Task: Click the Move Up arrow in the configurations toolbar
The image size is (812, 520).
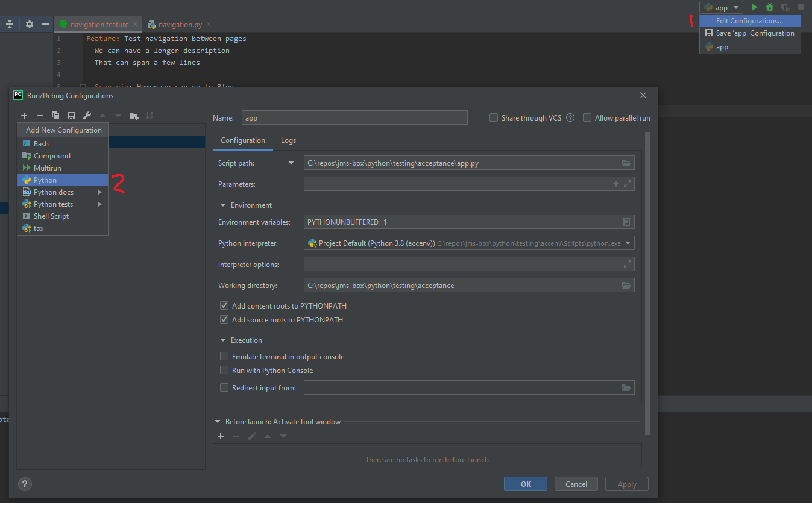Action: pos(102,116)
